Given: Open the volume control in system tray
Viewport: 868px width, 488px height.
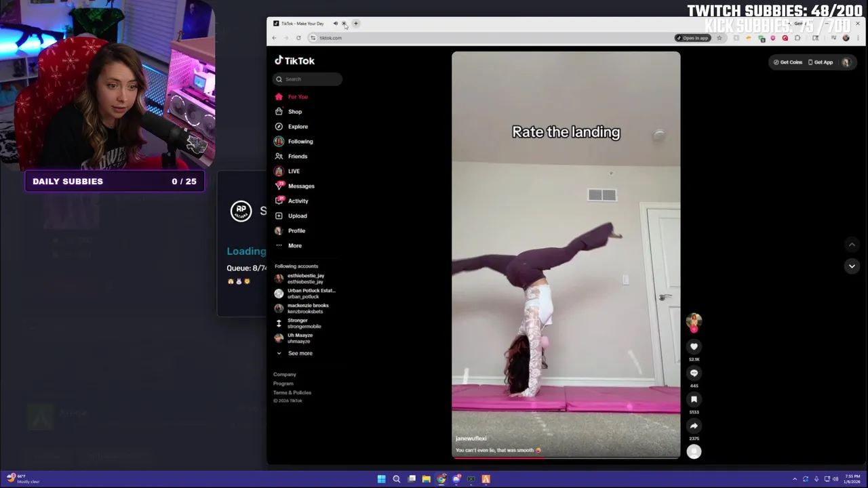Looking at the screenshot, I should tap(835, 479).
